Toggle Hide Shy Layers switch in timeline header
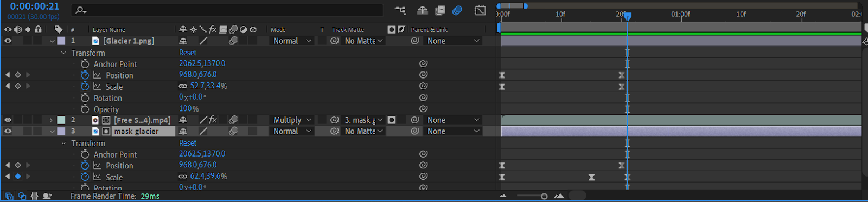The width and height of the screenshot is (868, 202). click(423, 10)
